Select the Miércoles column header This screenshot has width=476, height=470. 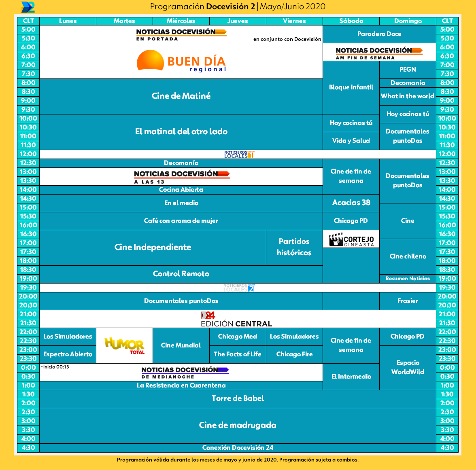181,21
